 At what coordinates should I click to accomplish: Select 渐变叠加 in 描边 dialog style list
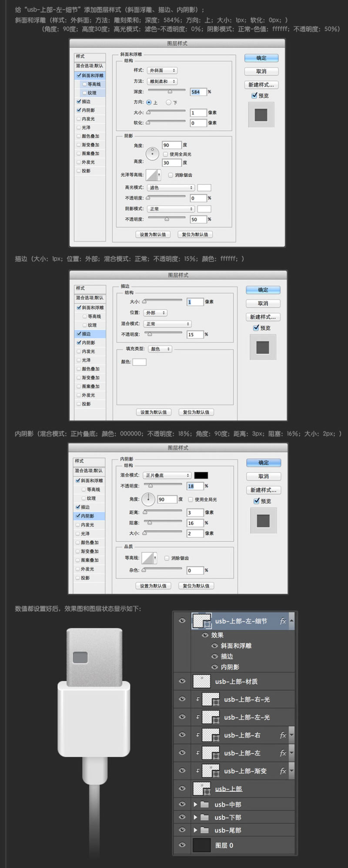point(90,378)
